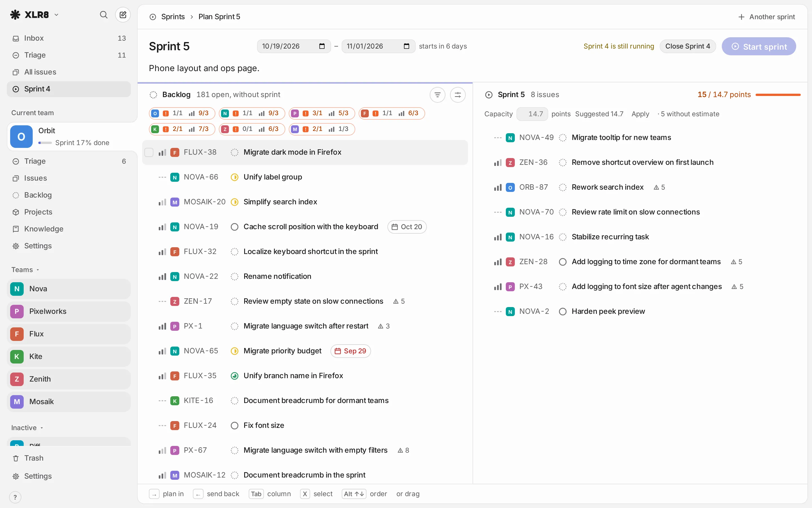Expand the Inactive teams section
Viewport: 812px width, 508px height.
[27, 428]
